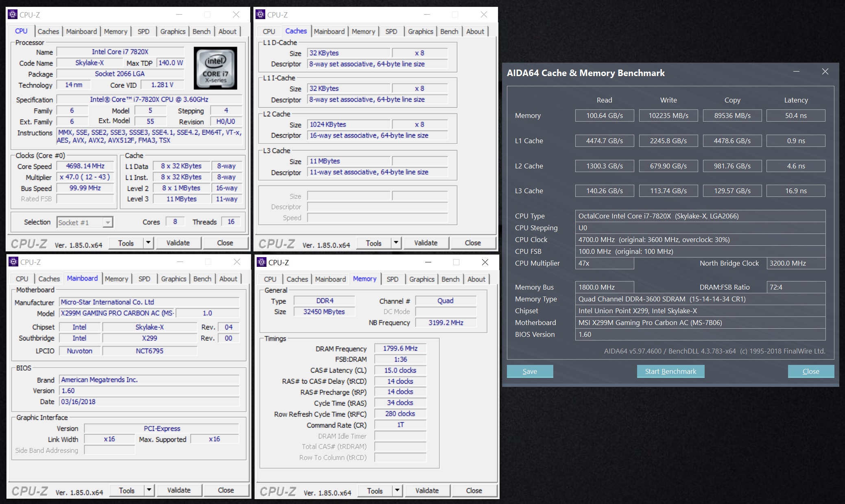The width and height of the screenshot is (845, 504).
Task: Close the CPU-Z Caches window
Action: [x=484, y=14]
